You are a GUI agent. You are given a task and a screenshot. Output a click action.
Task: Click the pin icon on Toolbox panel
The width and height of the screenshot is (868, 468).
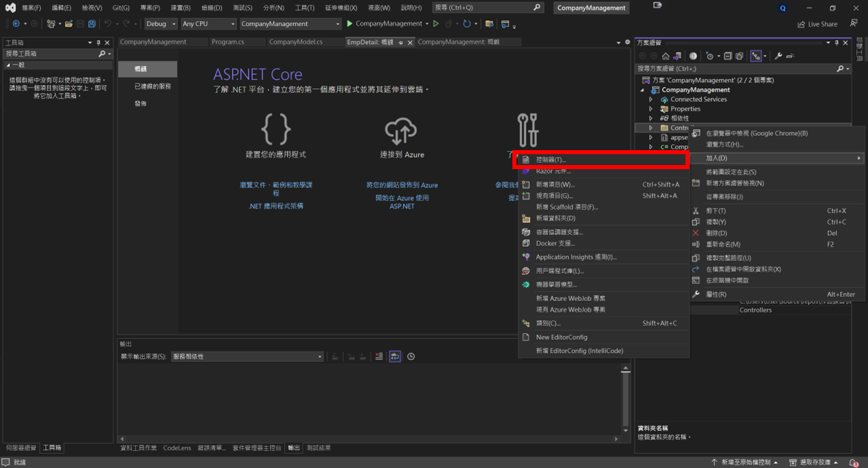98,42
